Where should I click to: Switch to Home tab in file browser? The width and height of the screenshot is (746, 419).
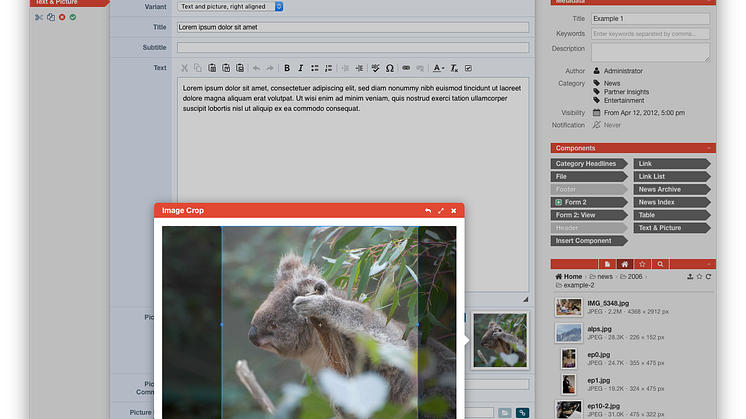625,264
